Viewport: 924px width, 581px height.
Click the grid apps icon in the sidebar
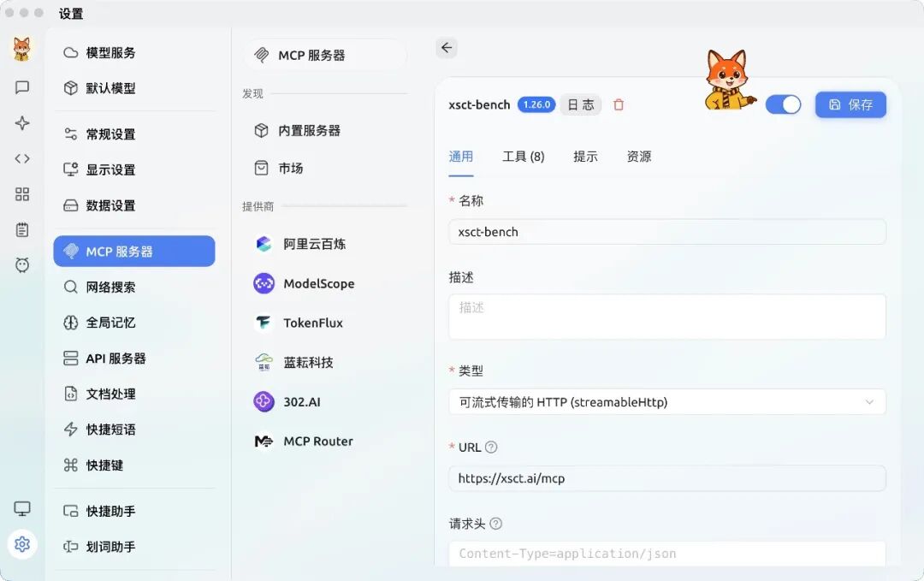[x=21, y=193]
